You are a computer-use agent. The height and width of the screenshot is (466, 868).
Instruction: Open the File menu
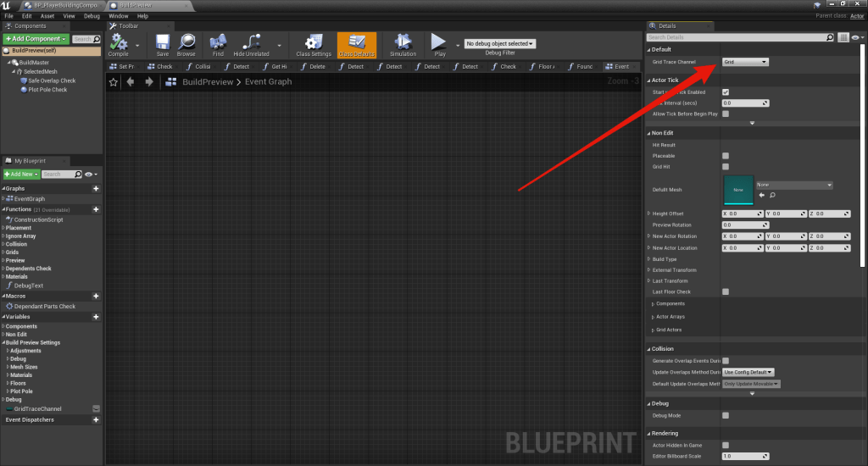8,16
